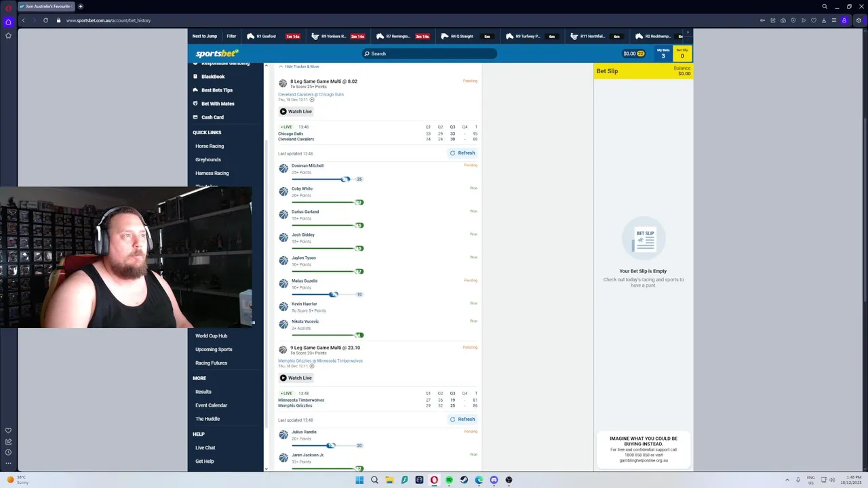Click Matas Buzelis 10+ Points progress bar
Viewport: 868px width, 488px height.
pos(327,294)
